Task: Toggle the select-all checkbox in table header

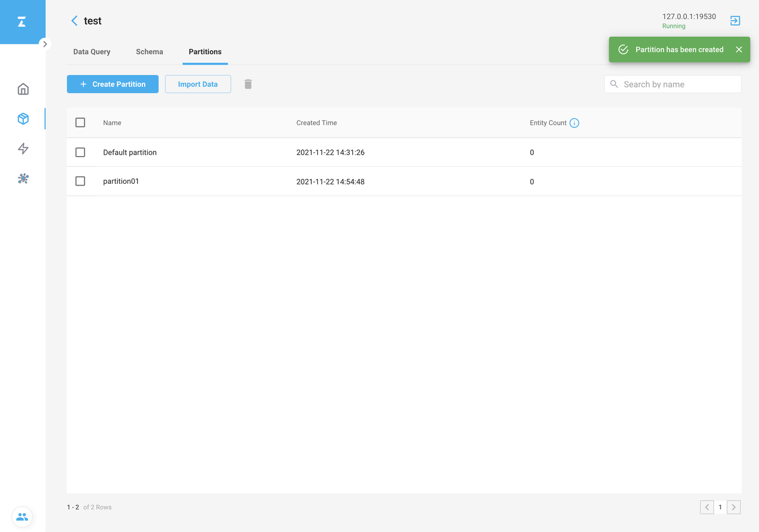Action: [x=80, y=123]
